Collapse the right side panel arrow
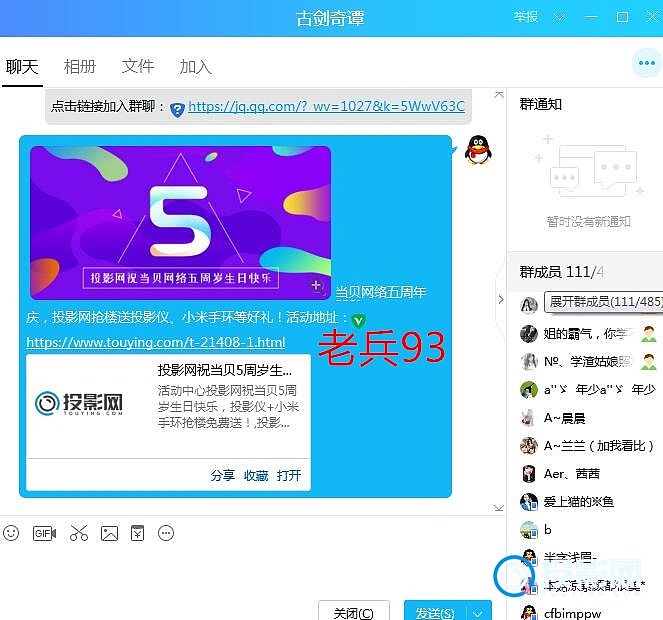This screenshot has height=620, width=663. click(501, 299)
